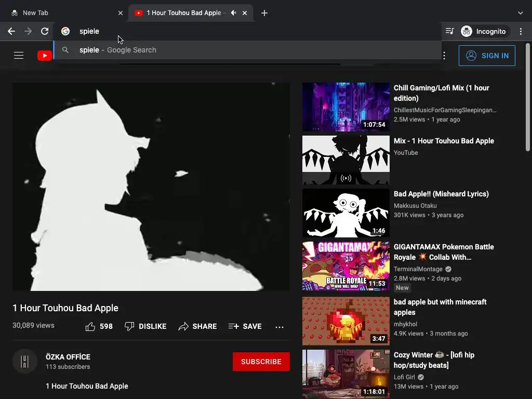
Task: Open 'Bad Apple!! (Misheard Lyrics)' title link
Action: [x=441, y=194]
